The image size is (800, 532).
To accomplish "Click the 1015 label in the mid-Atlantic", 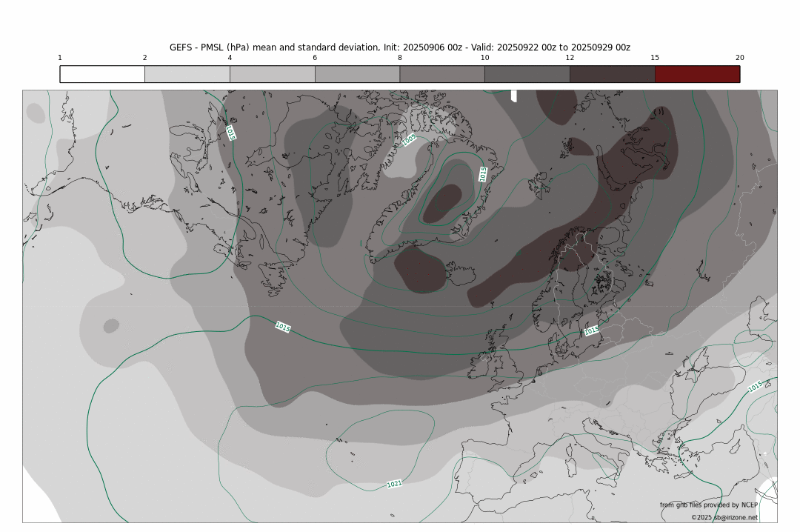I will pyautogui.click(x=282, y=326).
